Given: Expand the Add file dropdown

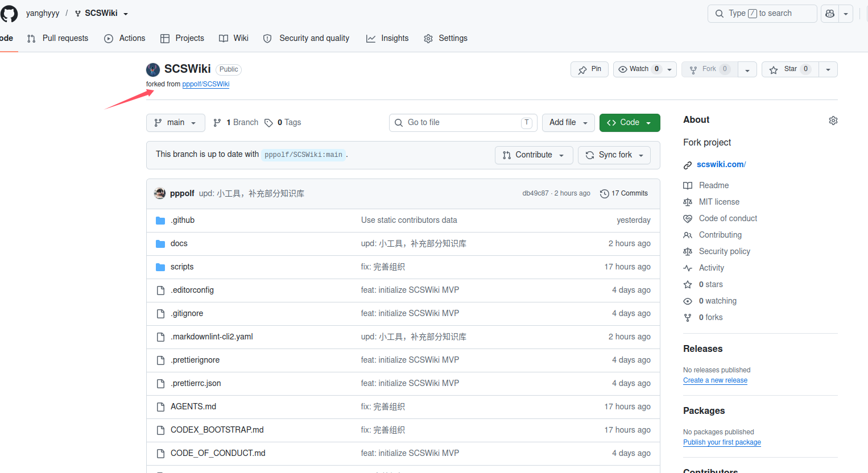Looking at the screenshot, I should pyautogui.click(x=568, y=123).
